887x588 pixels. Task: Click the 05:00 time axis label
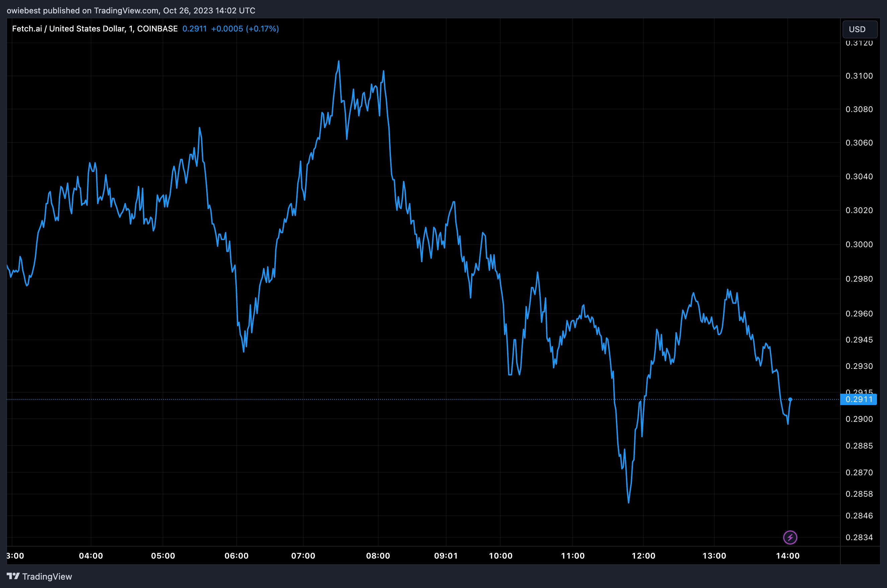pyautogui.click(x=163, y=556)
